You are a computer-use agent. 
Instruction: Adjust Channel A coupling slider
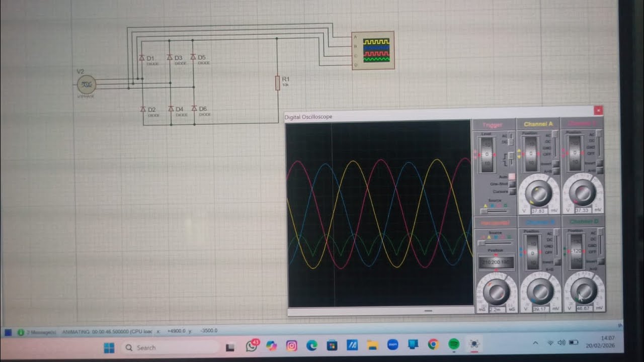[x=555, y=144]
